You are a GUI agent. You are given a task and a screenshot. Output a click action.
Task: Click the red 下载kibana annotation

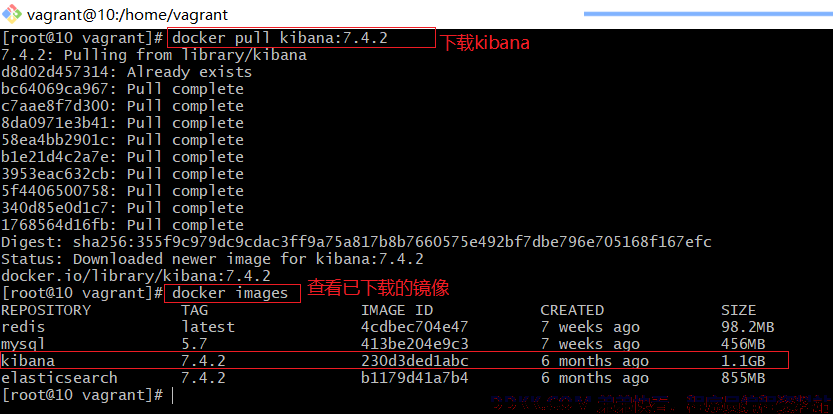486,43
